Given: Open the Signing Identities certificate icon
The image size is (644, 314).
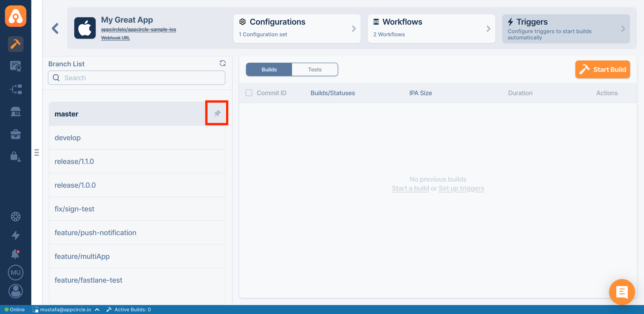Looking at the screenshot, I should (15, 66).
